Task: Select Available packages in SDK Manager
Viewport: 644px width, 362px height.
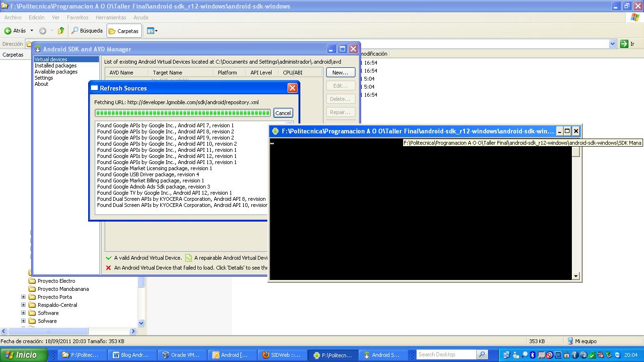Action: [x=56, y=72]
